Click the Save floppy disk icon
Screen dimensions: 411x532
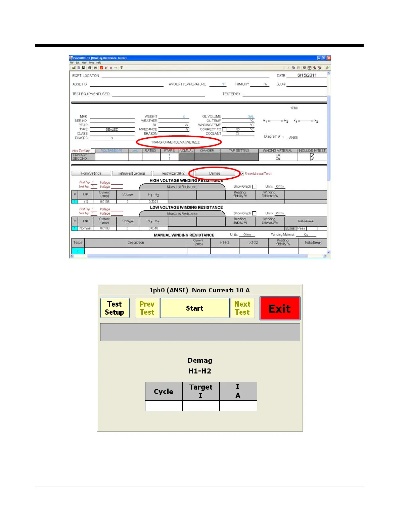click(84, 68)
